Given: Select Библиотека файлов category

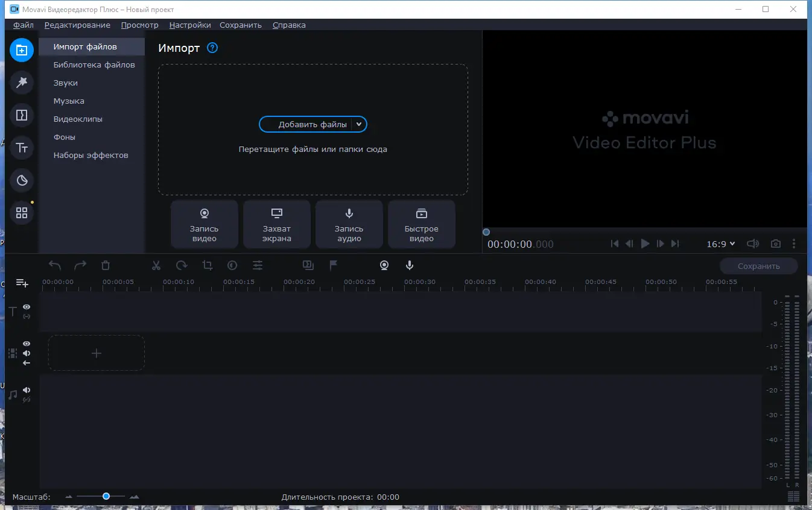Looking at the screenshot, I should pyautogui.click(x=92, y=65).
